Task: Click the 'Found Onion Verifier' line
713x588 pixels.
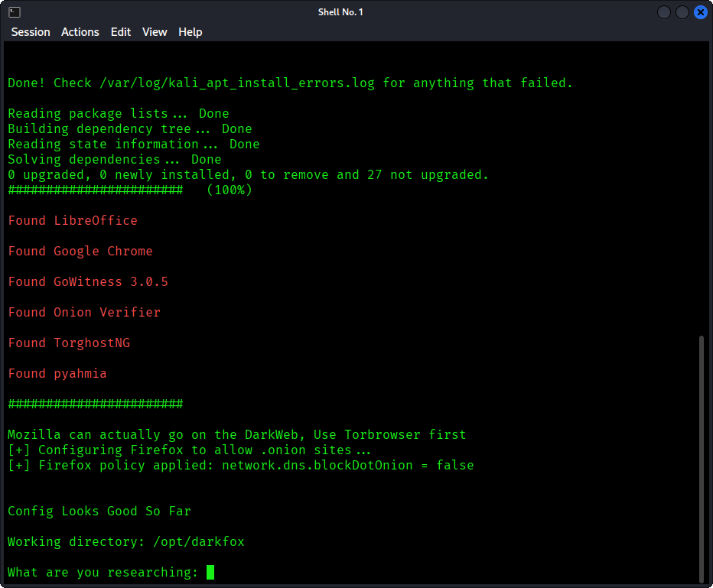Action: (x=84, y=313)
